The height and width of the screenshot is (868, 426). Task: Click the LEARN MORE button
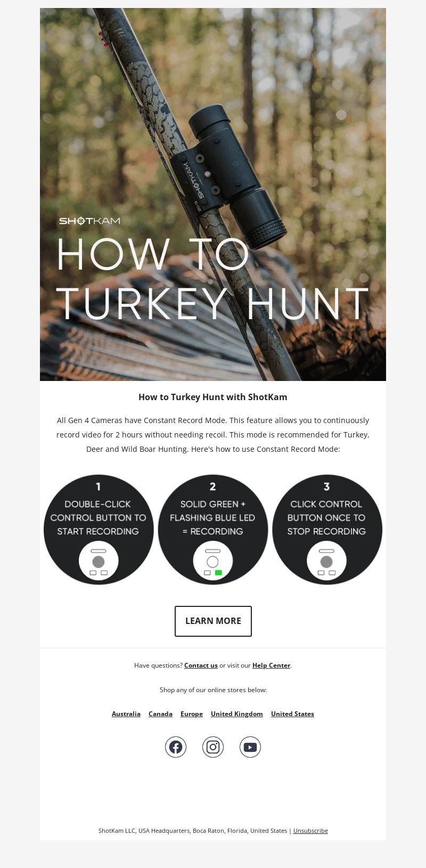213,621
